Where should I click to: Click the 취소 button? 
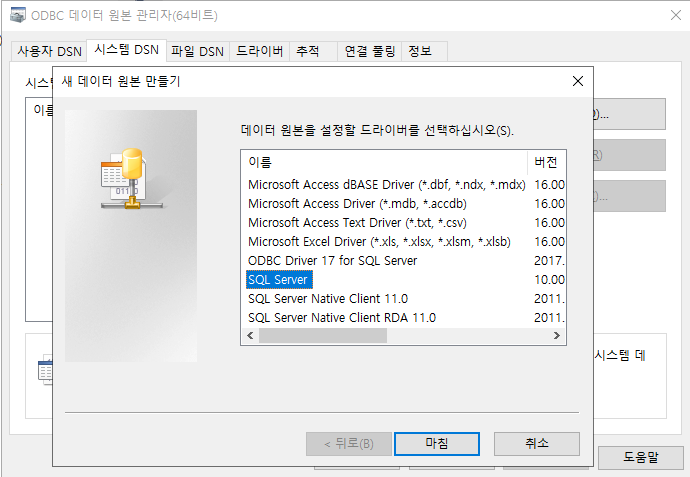click(536, 444)
